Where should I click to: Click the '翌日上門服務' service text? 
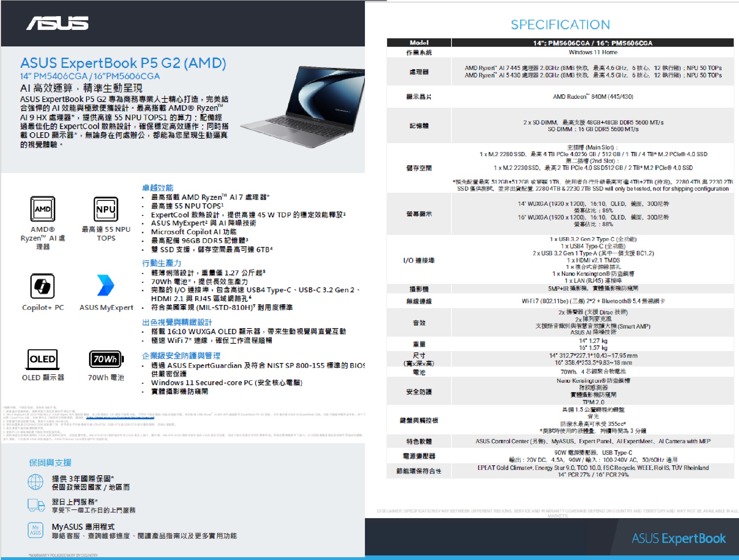(75, 502)
